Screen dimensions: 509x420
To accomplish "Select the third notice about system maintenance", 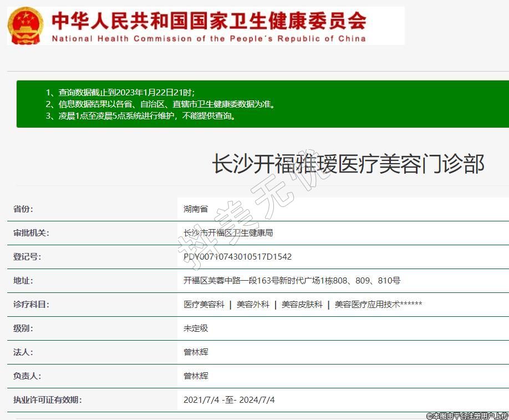I will (x=141, y=116).
